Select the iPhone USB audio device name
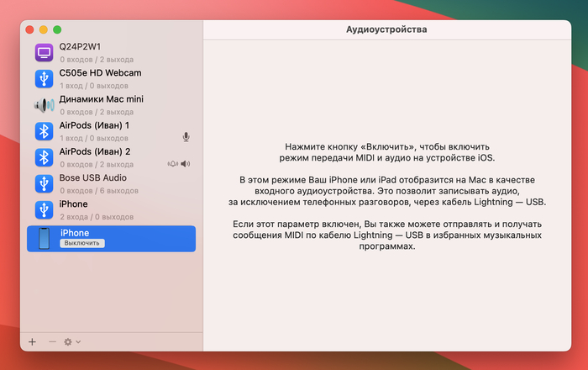Image resolution: width=588 pixels, height=370 pixels. [73, 204]
